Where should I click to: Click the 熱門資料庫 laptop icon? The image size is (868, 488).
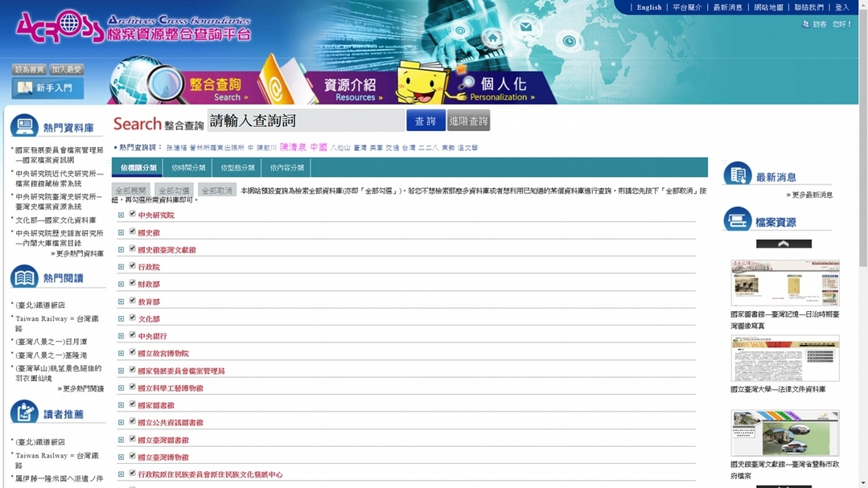tap(24, 127)
